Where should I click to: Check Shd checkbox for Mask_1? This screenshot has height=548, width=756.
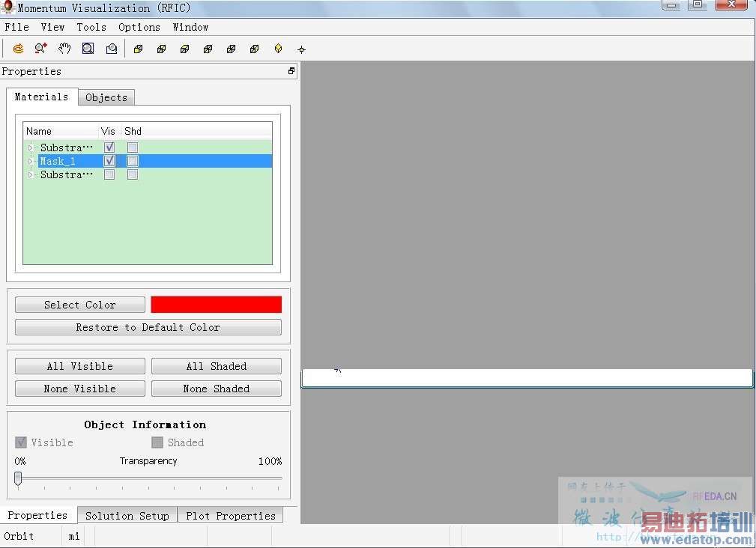(133, 161)
